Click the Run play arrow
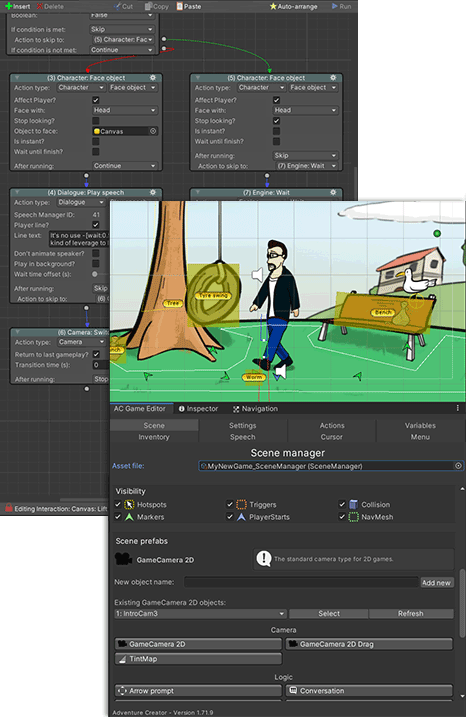Image resolution: width=466 pixels, height=717 pixels. 335,6
